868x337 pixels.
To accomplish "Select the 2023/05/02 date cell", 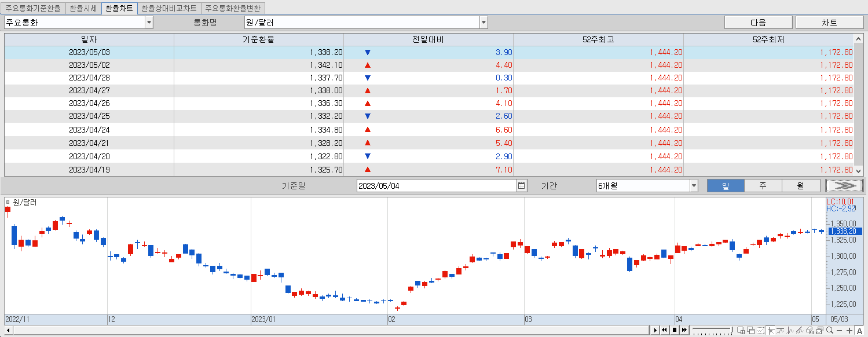I will (89, 65).
